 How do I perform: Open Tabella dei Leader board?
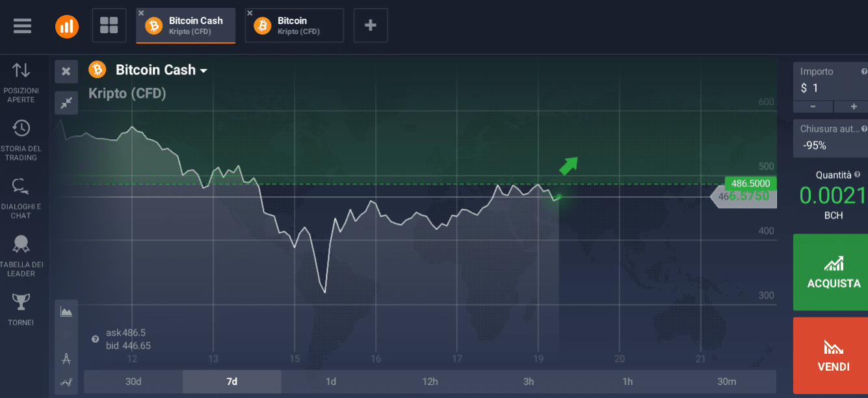tap(21, 256)
